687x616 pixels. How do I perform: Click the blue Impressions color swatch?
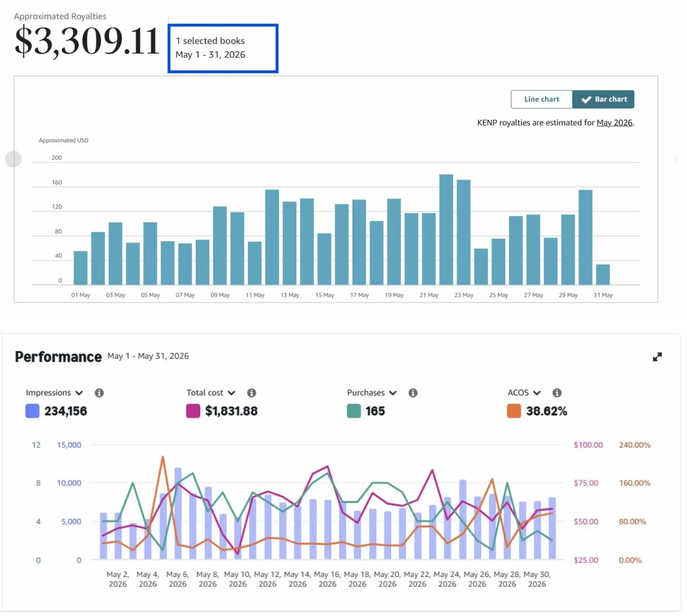pyautogui.click(x=33, y=410)
